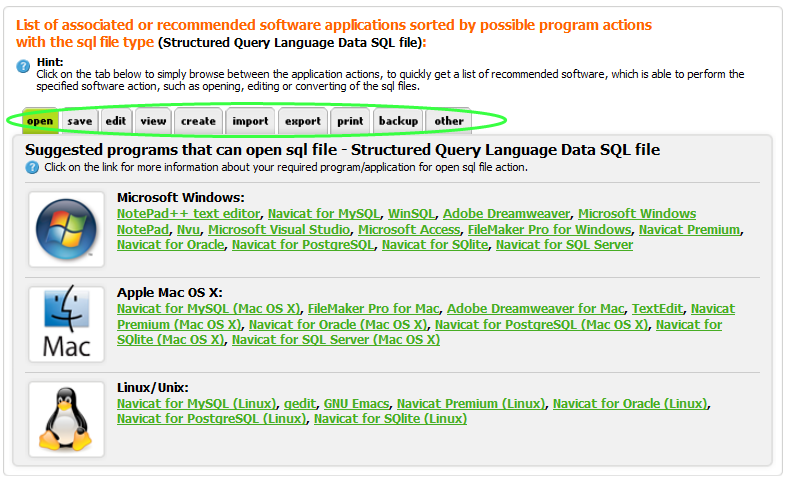Follow the Windows Navicat for Oracle link
The height and width of the screenshot is (480, 788).
tap(170, 245)
